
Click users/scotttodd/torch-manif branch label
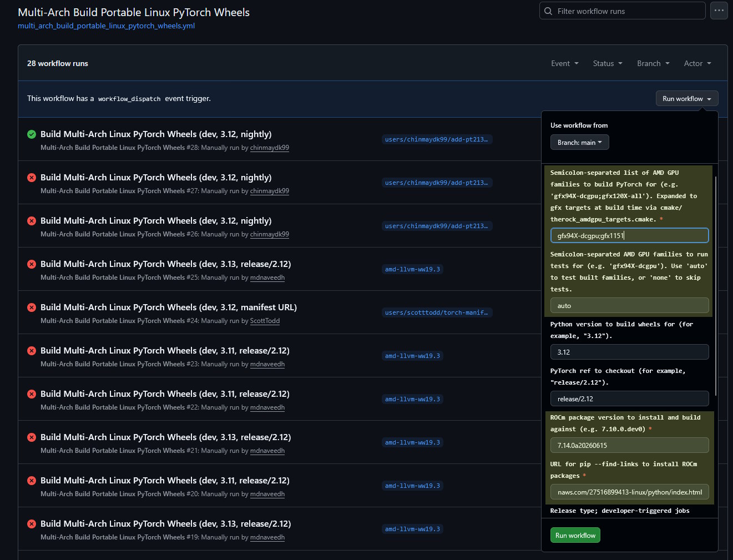437,312
